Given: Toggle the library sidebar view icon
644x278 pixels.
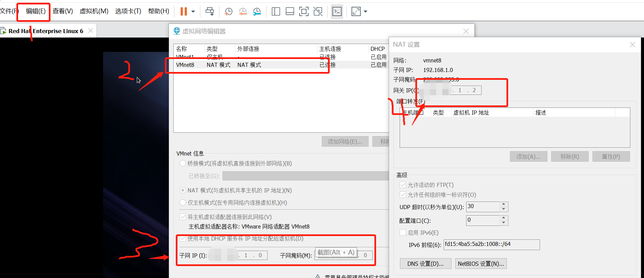Looking at the screenshot, I should (x=276, y=11).
